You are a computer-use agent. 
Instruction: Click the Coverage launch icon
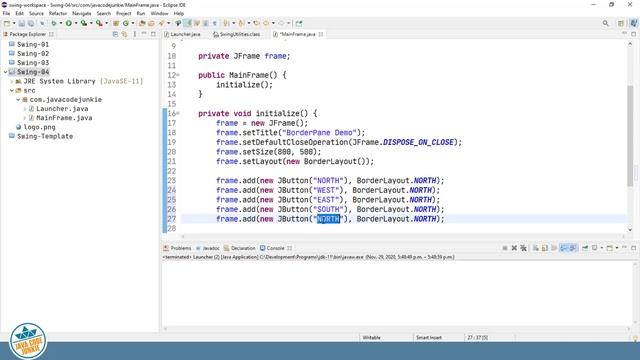pos(84,23)
